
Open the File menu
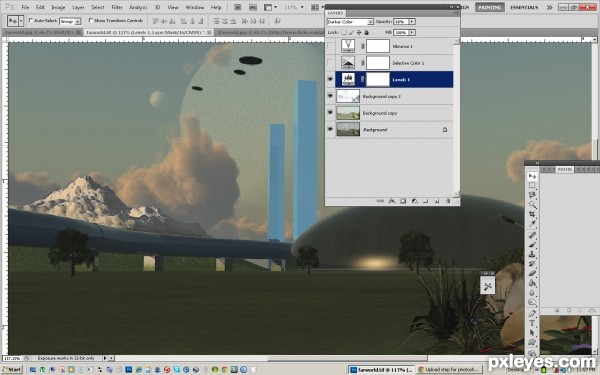pyautogui.click(x=25, y=7)
